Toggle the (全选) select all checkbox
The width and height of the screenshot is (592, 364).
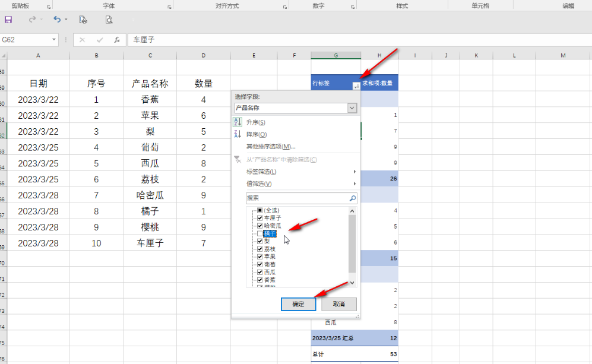(259, 211)
